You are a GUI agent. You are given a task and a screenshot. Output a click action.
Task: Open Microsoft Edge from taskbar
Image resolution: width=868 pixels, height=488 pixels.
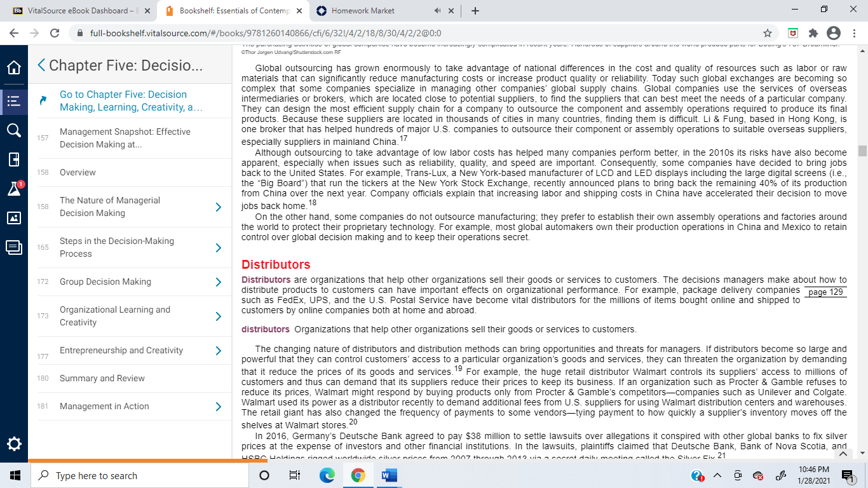click(x=327, y=475)
